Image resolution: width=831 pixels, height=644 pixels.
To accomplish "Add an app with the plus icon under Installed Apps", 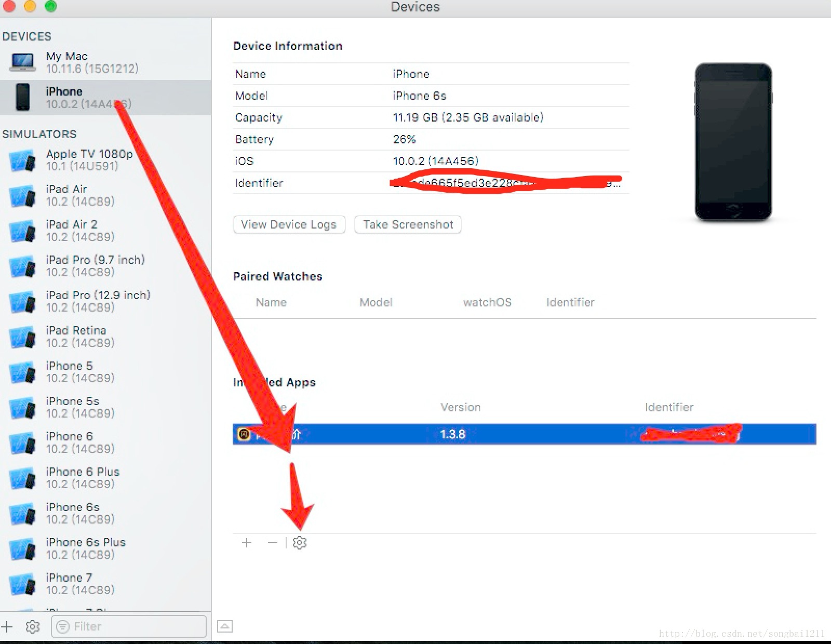I will coord(247,543).
